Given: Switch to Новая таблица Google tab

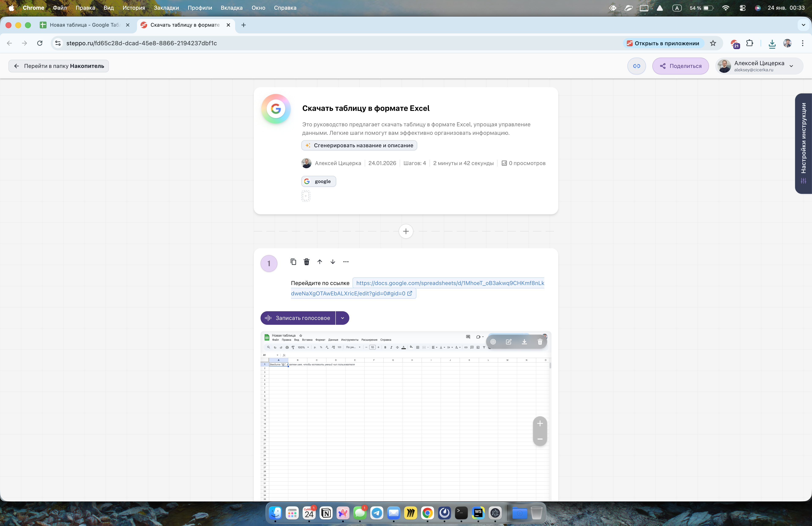Looking at the screenshot, I should coord(85,25).
